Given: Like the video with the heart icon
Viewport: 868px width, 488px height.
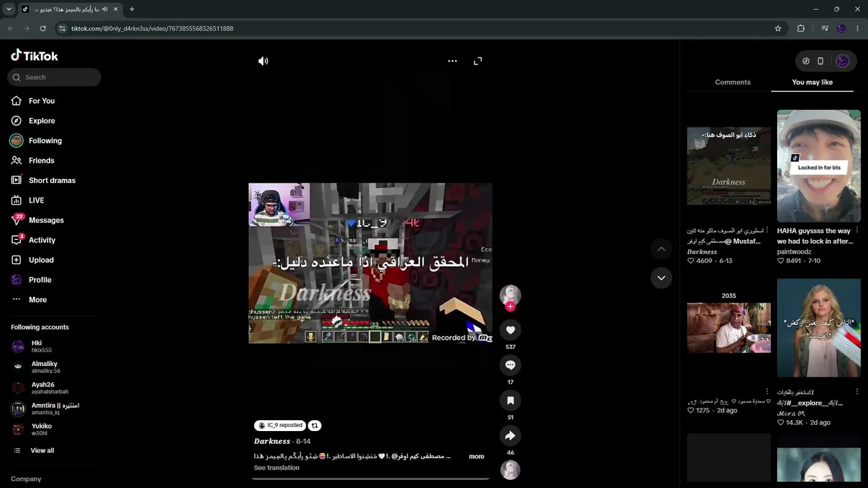Looking at the screenshot, I should tap(511, 330).
